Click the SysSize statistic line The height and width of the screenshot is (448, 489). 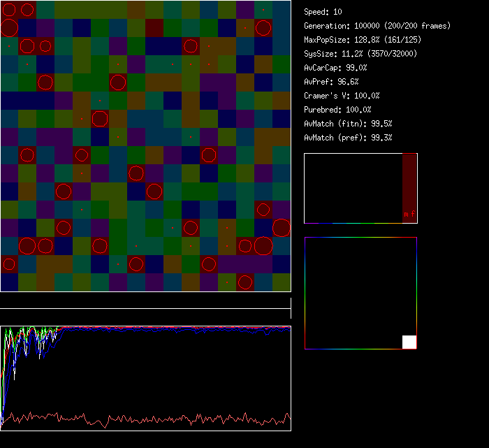point(360,54)
